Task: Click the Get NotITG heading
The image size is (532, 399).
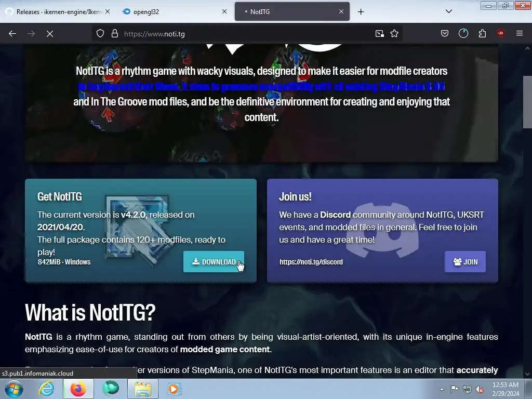Action: (60, 197)
